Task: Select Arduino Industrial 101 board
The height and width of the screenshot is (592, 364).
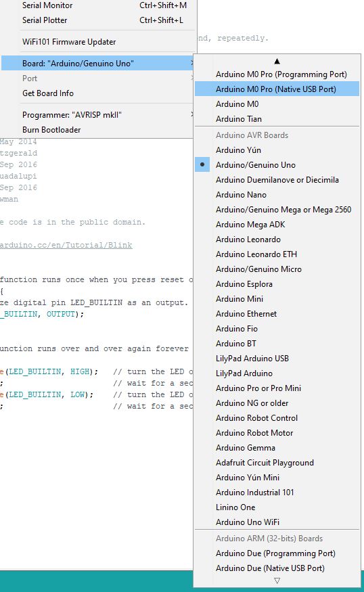Action: tap(277, 493)
